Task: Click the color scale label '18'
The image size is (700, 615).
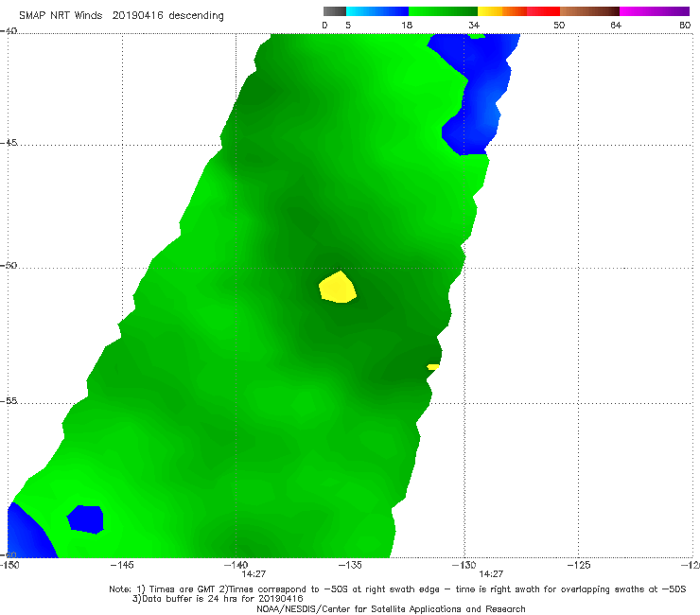Action: (x=407, y=25)
